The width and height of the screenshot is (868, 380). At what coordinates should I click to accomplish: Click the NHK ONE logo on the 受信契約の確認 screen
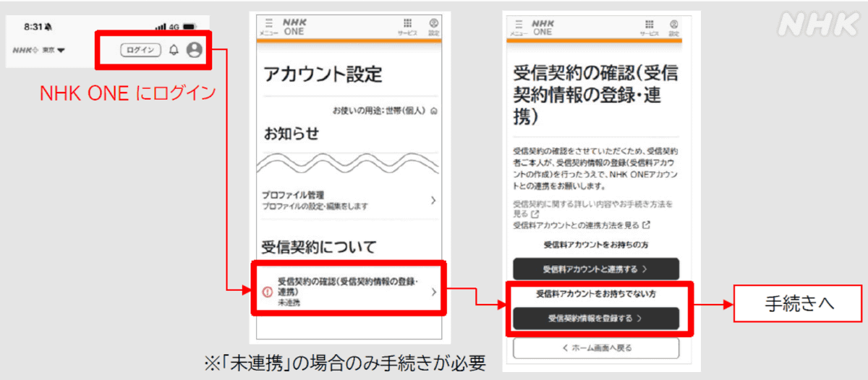pos(544,28)
